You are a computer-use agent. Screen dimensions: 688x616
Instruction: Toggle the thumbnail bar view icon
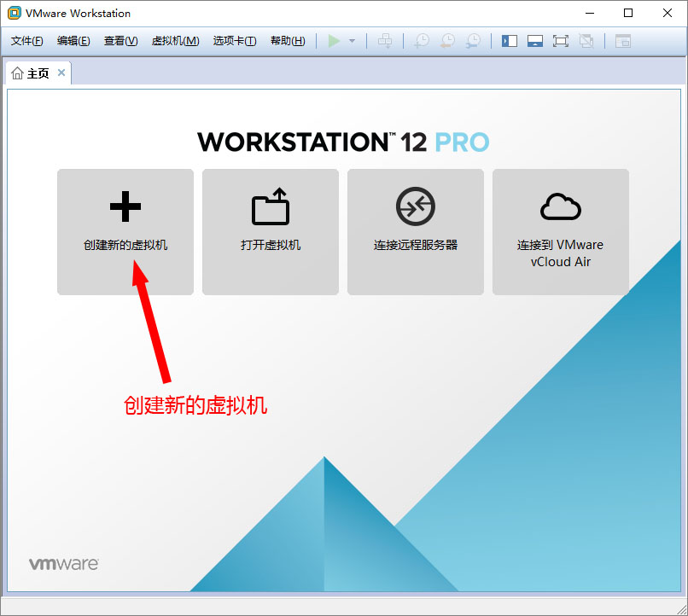[x=535, y=41]
